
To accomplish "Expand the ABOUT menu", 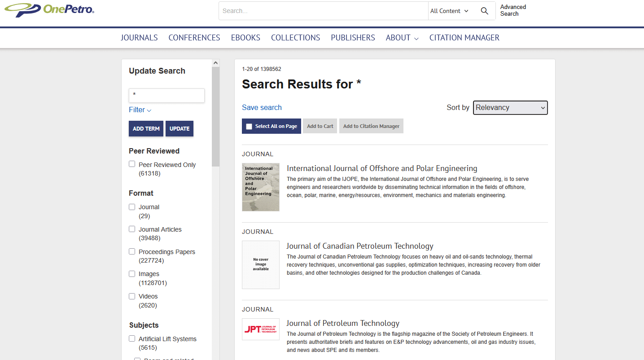I will [x=402, y=38].
